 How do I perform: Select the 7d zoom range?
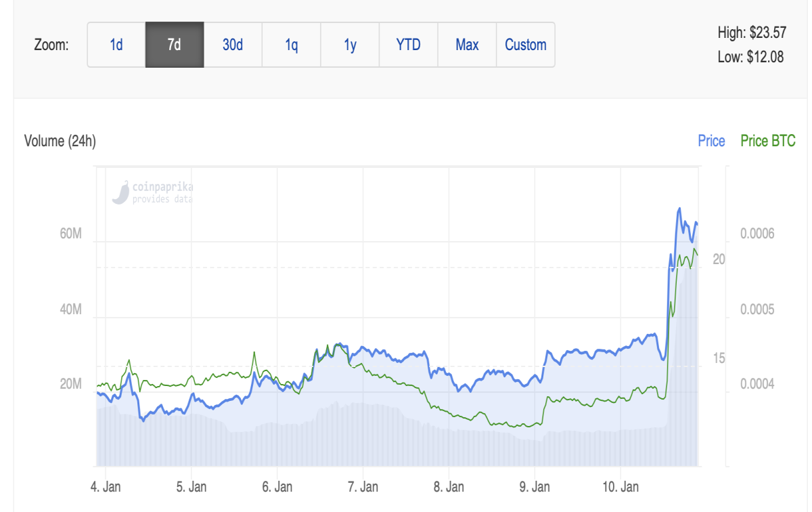pyautogui.click(x=175, y=45)
